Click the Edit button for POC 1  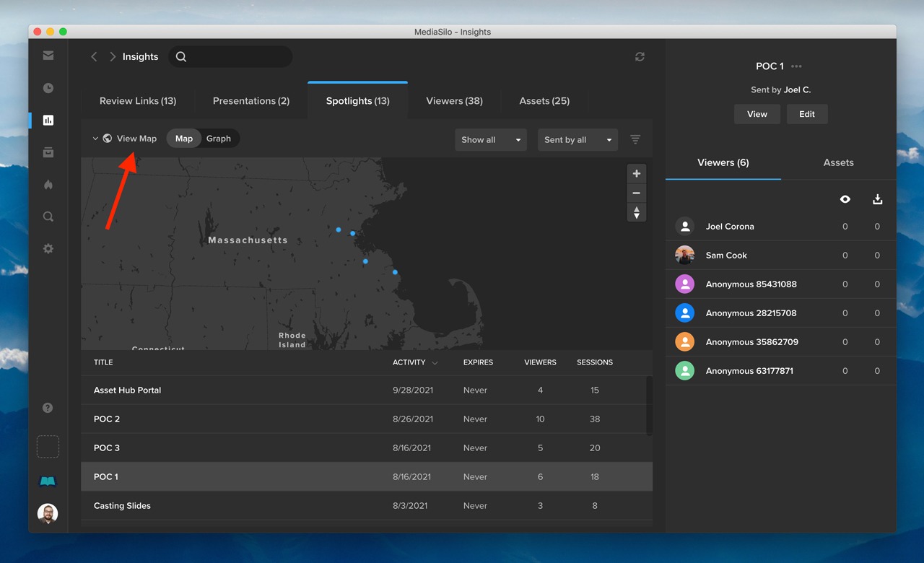pos(807,114)
